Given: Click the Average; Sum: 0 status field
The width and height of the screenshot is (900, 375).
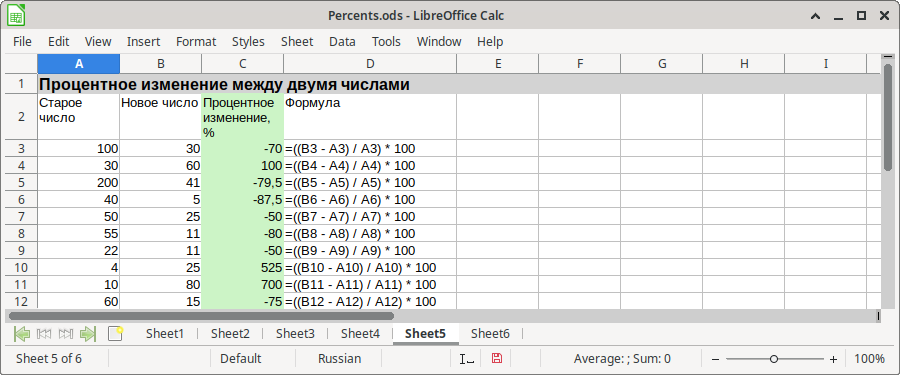Looking at the screenshot, I should click(622, 359).
